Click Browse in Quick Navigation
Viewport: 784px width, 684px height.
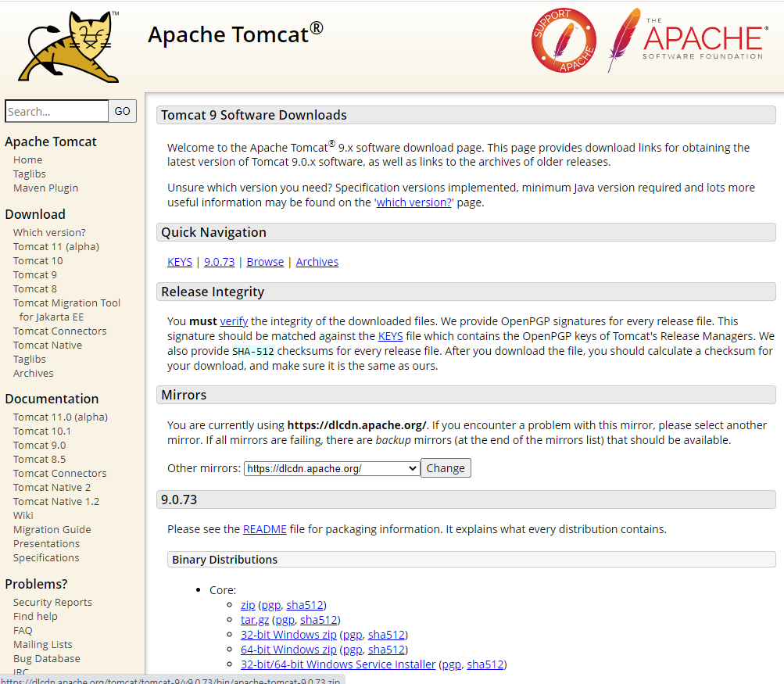[x=265, y=262]
